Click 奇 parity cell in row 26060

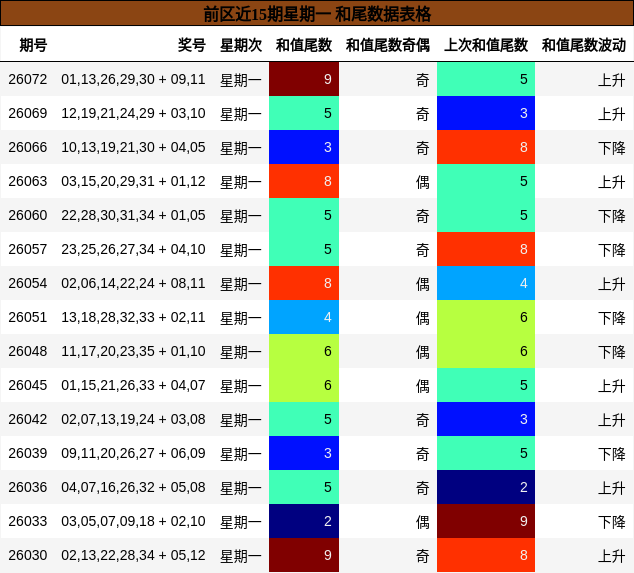[423, 216]
